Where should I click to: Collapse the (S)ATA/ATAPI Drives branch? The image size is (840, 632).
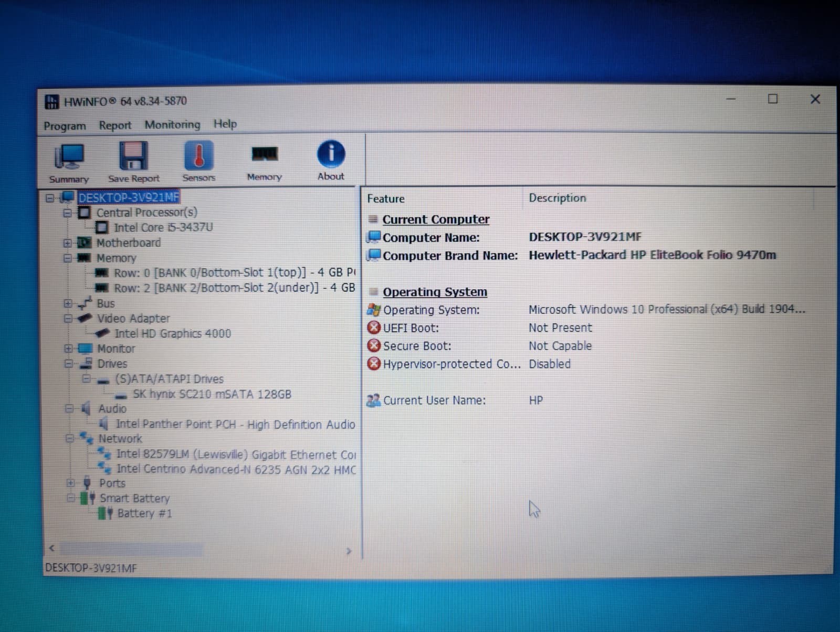86,379
